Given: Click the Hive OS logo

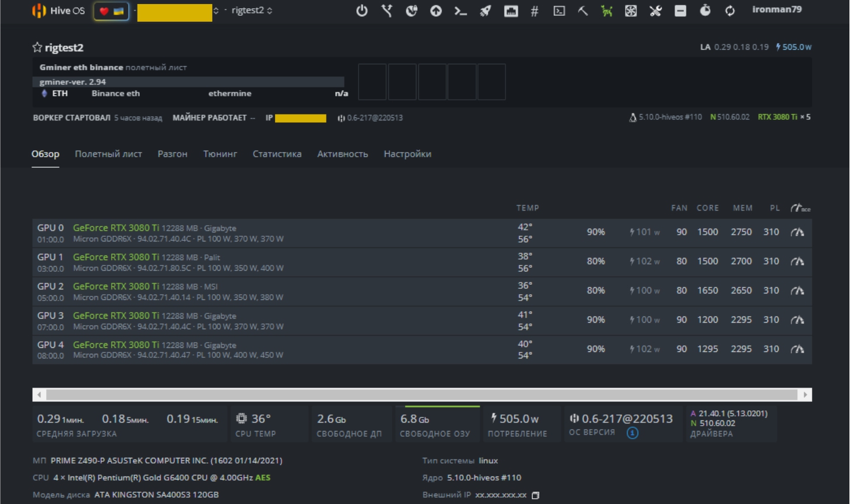Looking at the screenshot, I should click(58, 11).
